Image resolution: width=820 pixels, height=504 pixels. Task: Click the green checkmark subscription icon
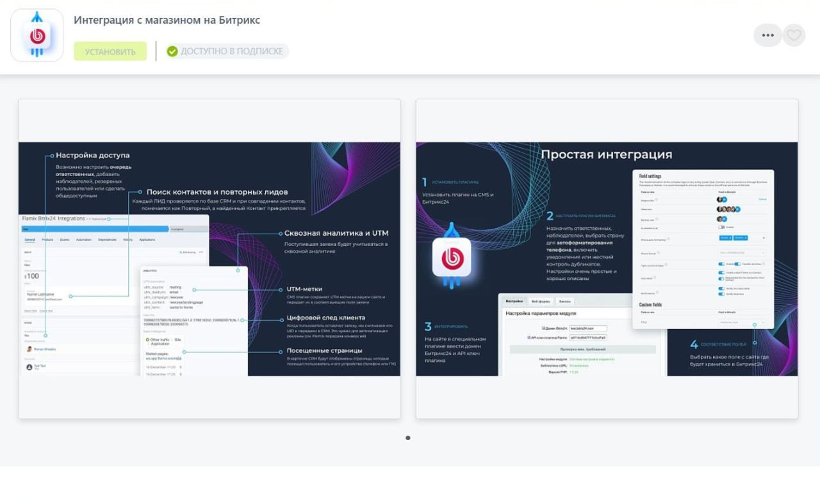[x=172, y=51]
